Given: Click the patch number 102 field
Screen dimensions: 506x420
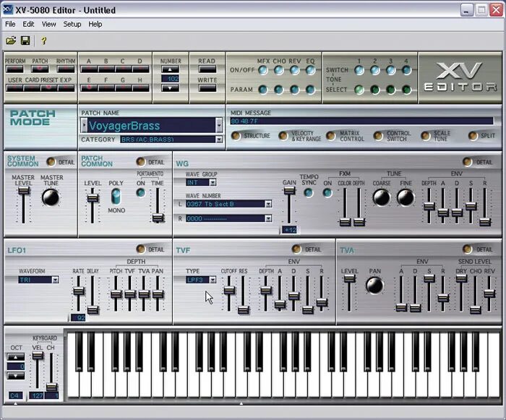Looking at the screenshot, I should tap(170, 79).
